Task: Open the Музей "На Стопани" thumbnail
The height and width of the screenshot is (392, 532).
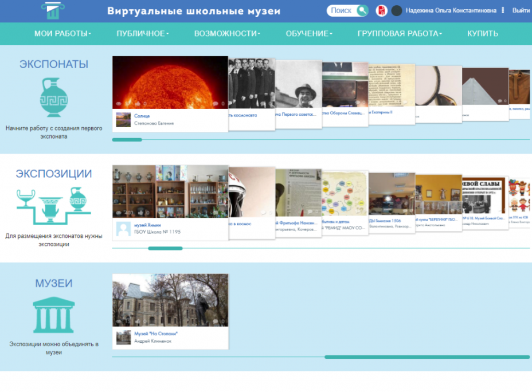Action: pos(170,300)
